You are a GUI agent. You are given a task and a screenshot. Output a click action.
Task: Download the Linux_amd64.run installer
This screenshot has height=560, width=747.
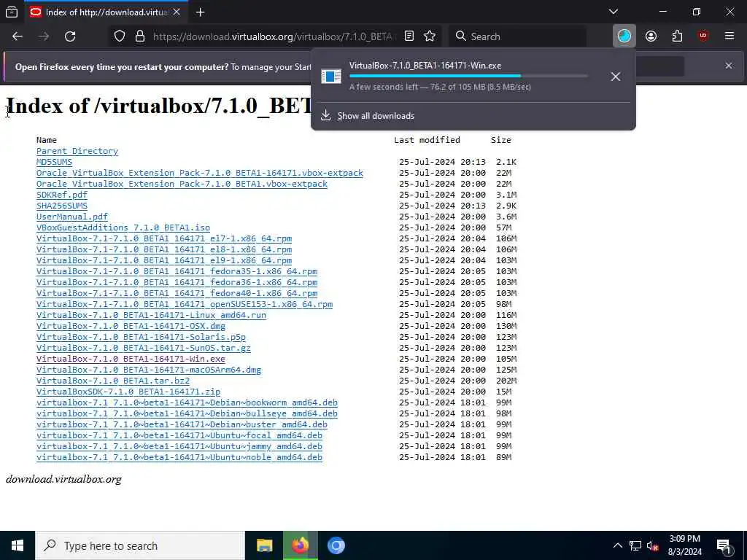pyautogui.click(x=151, y=315)
